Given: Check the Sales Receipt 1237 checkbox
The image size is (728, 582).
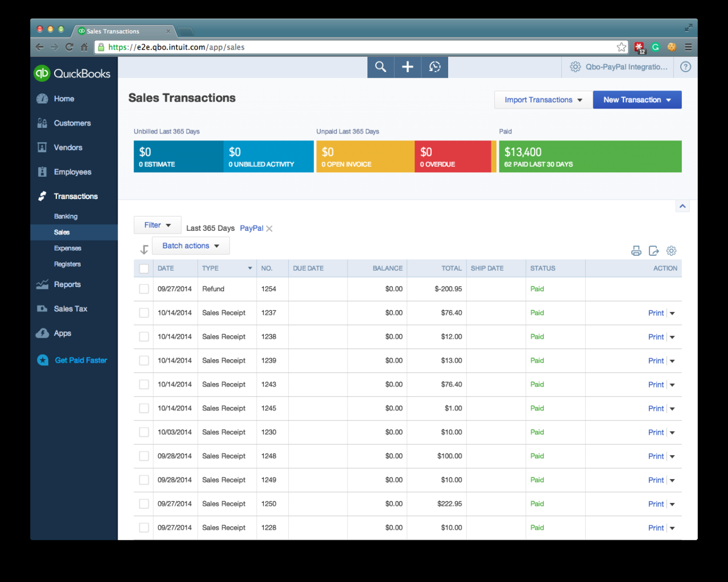Looking at the screenshot, I should pos(144,313).
